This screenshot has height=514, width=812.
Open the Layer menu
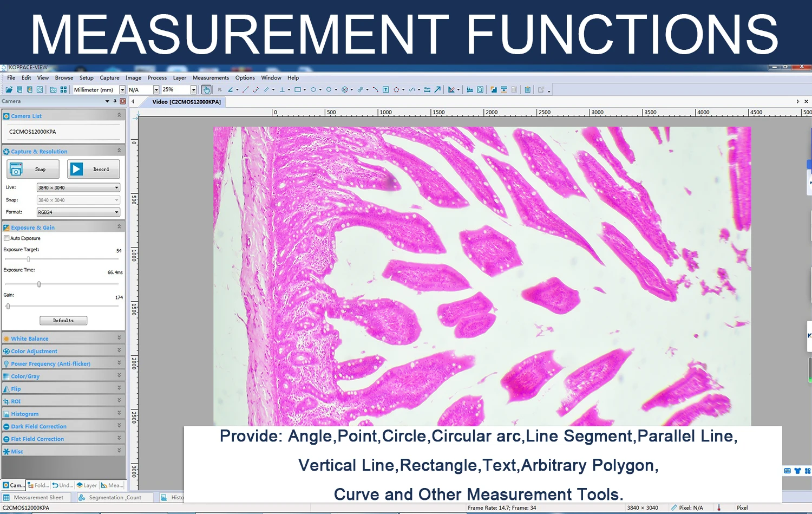pos(180,78)
